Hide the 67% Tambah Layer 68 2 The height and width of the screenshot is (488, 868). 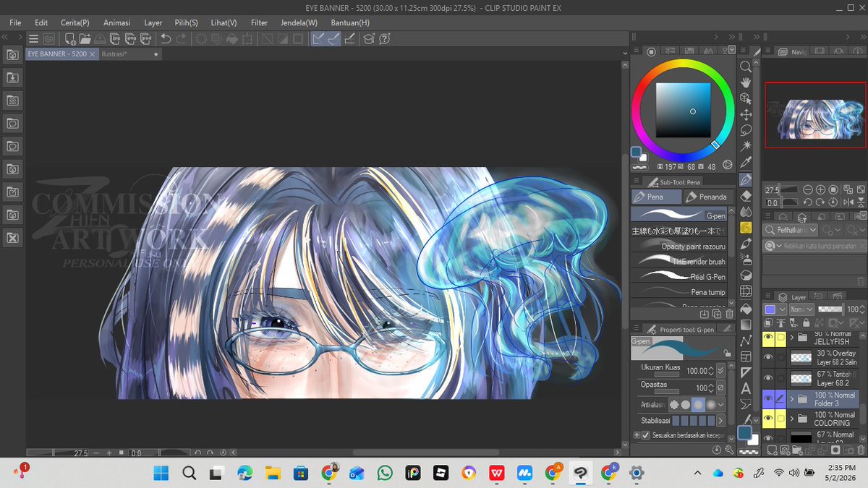[x=768, y=377]
